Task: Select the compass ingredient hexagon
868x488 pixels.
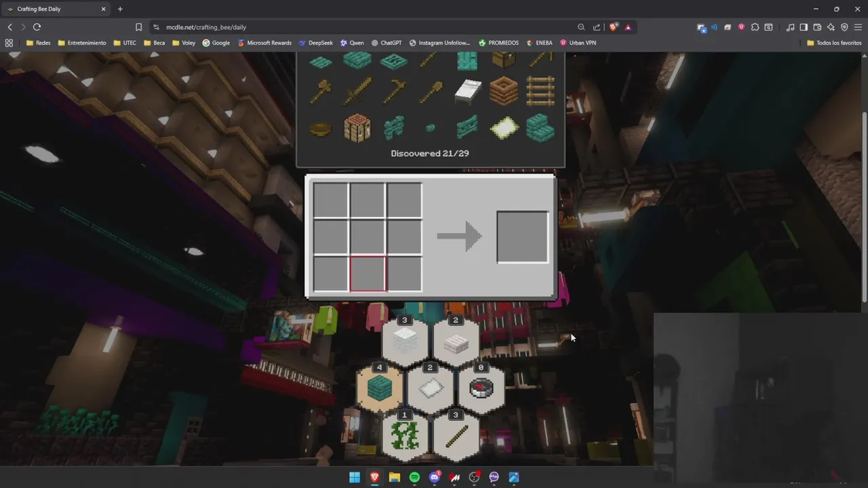Action: pyautogui.click(x=481, y=388)
